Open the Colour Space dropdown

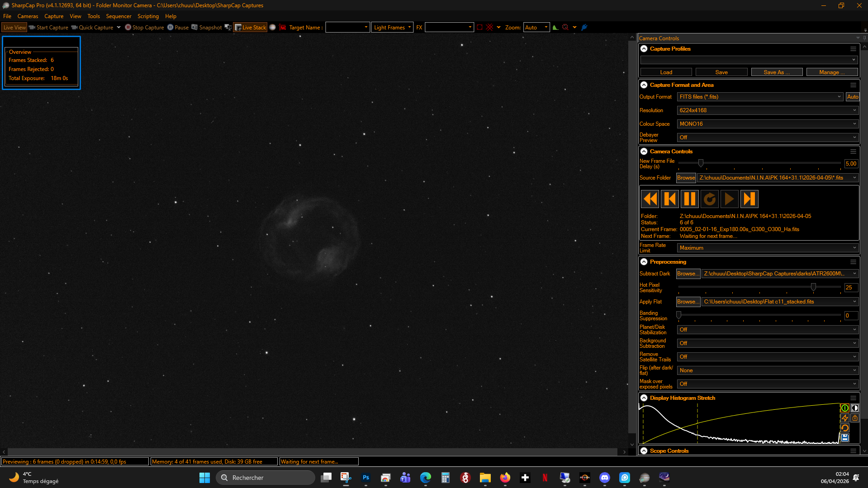(768, 124)
